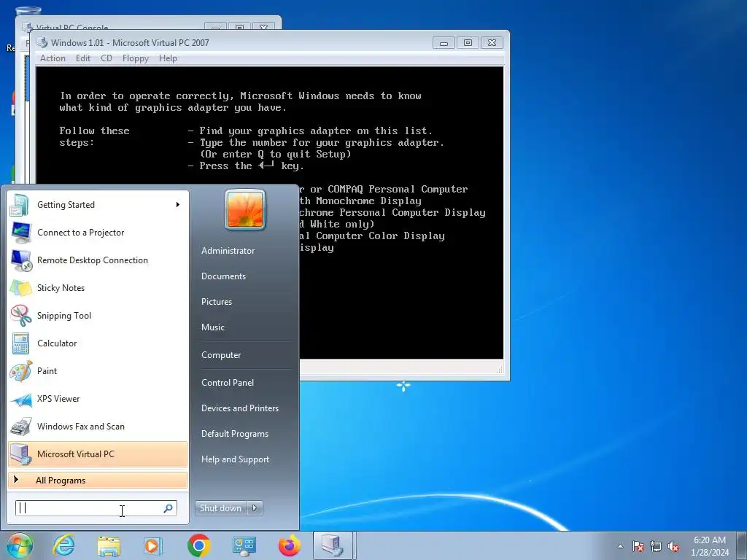Launch Connect to a Projector
This screenshot has height=560, width=747.
pyautogui.click(x=97, y=233)
